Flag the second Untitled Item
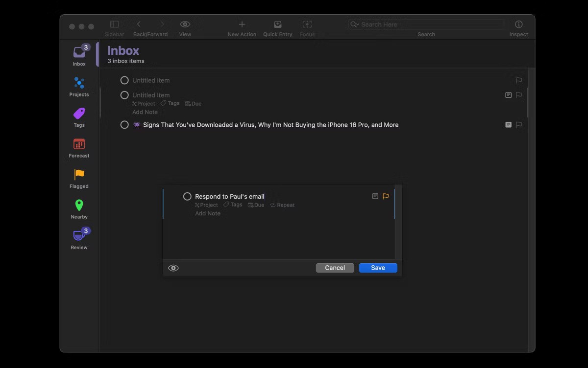This screenshot has width=588, height=368. click(x=519, y=95)
